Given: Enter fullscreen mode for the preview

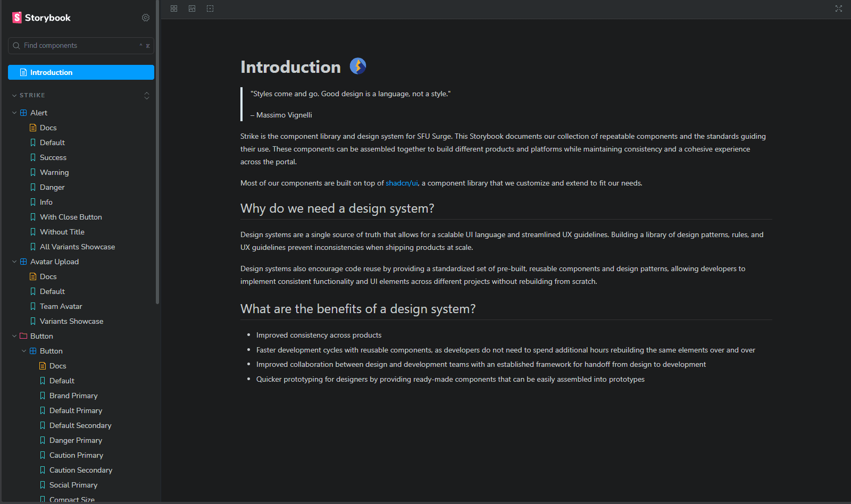Looking at the screenshot, I should pyautogui.click(x=838, y=9).
